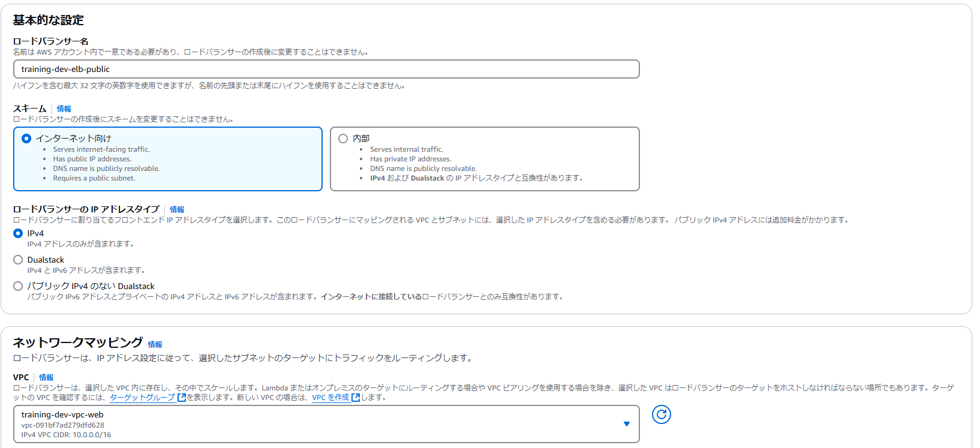Screen dimensions: 980x448
Task: Click external link icon beside ターゲットグループ
Action: (182, 398)
